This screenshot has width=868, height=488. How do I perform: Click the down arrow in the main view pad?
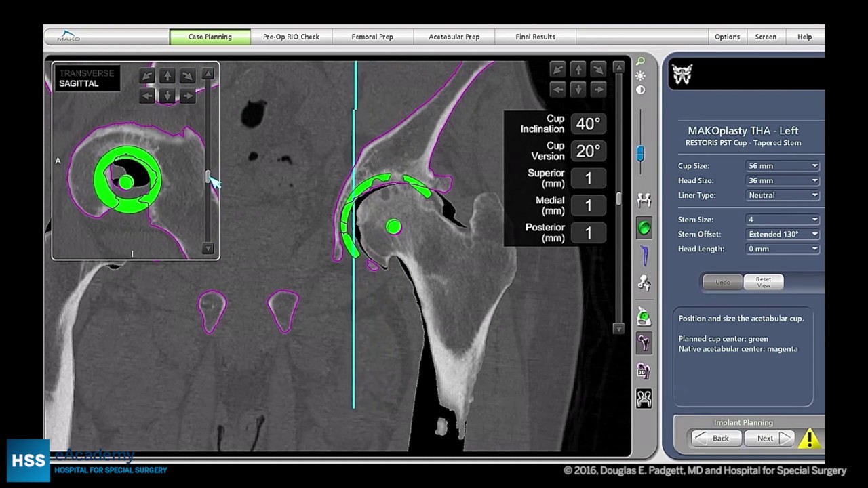(x=578, y=89)
